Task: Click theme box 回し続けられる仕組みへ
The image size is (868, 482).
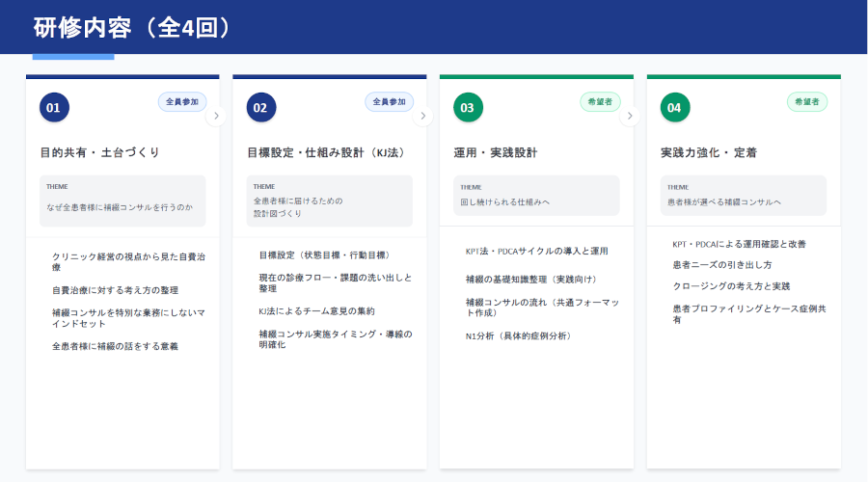Action: (x=536, y=196)
